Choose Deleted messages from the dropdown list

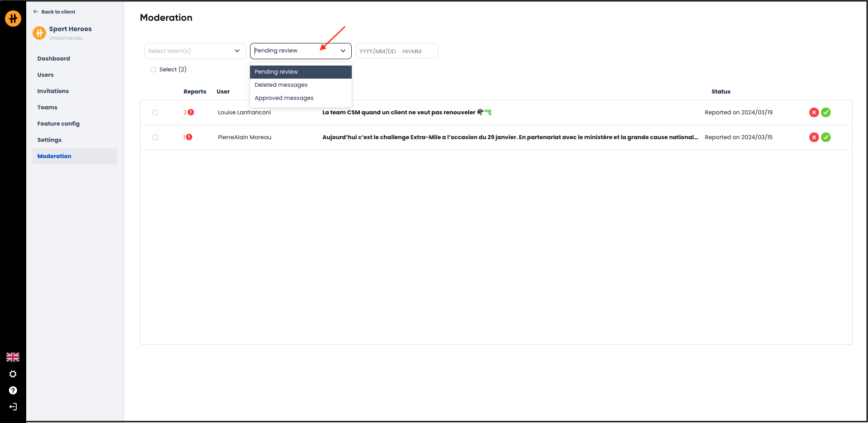click(x=281, y=85)
